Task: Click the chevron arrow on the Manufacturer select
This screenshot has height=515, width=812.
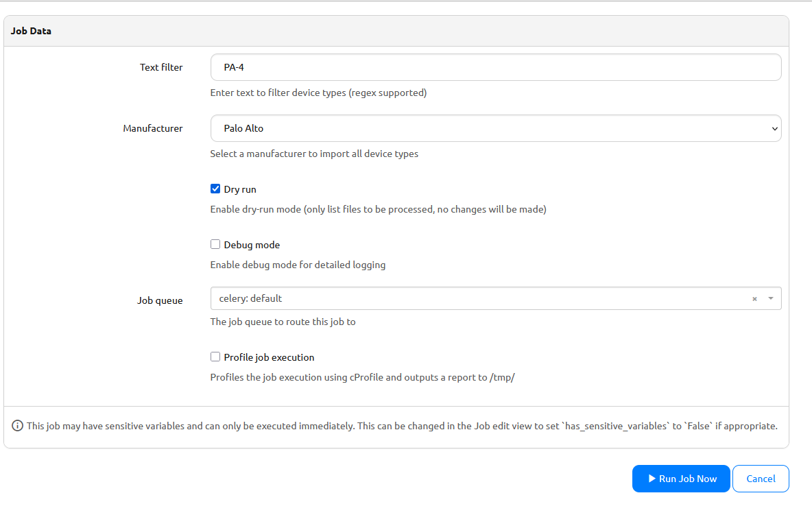Action: 774,128
